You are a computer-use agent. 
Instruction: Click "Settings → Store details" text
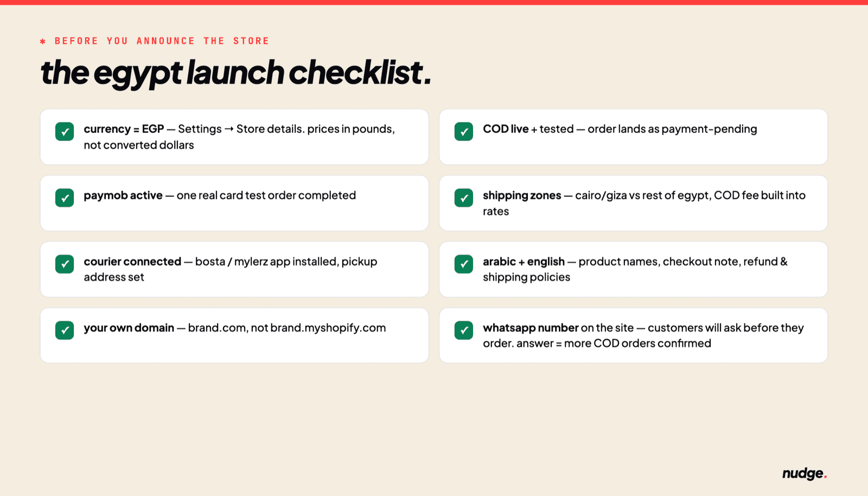(x=240, y=129)
